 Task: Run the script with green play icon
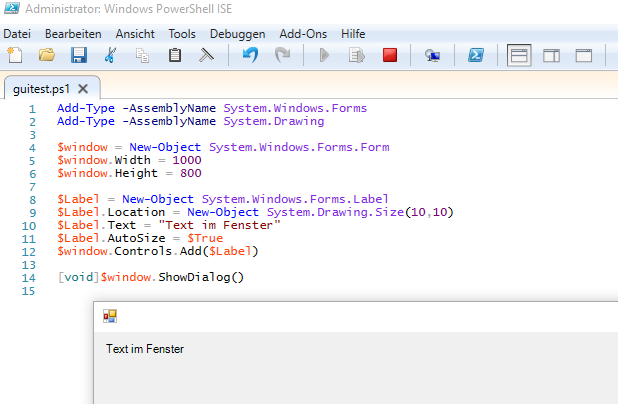324,56
